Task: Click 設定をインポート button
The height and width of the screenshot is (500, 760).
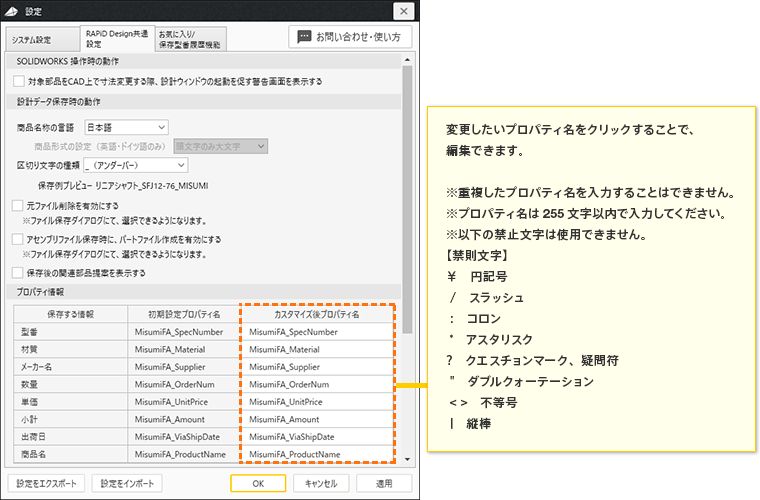Action: coord(126,483)
